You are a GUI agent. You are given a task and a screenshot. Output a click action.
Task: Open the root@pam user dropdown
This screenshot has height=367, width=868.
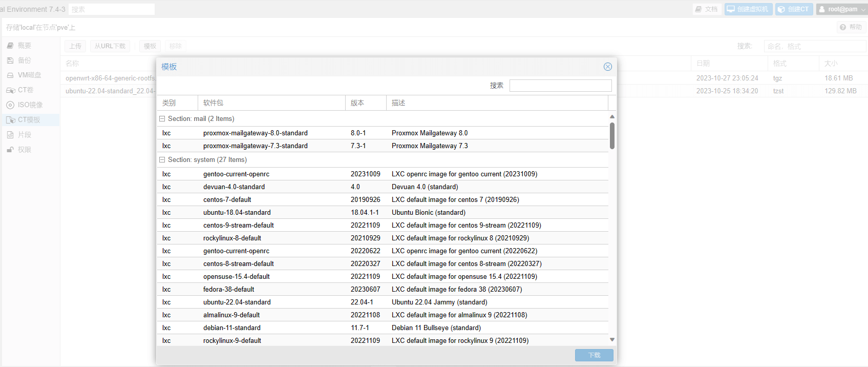click(x=841, y=9)
